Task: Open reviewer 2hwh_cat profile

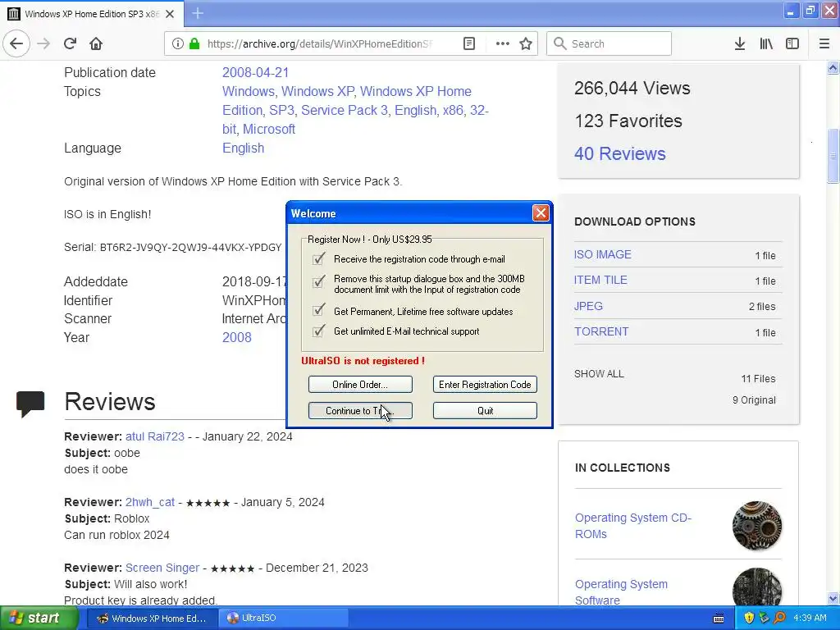Action: pos(150,502)
